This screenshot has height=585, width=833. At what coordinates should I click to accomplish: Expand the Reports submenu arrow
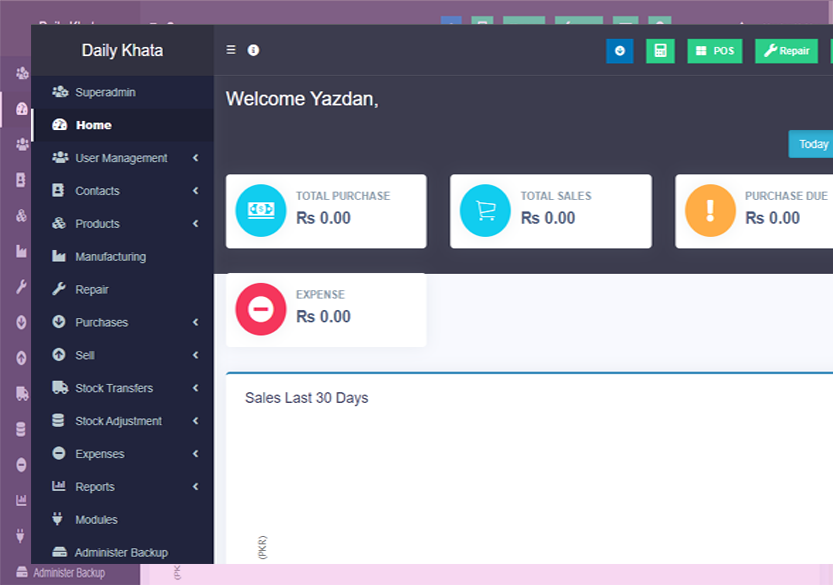196,487
